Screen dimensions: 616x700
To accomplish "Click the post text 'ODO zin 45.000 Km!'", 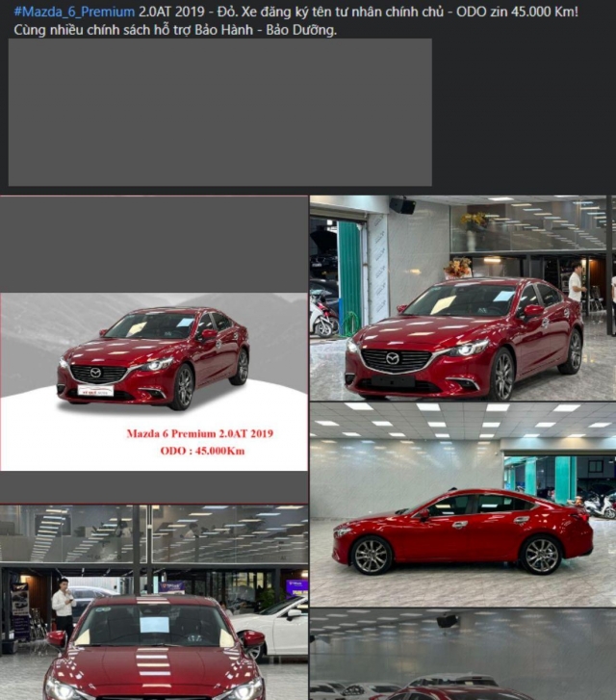I will pyautogui.click(x=517, y=12).
